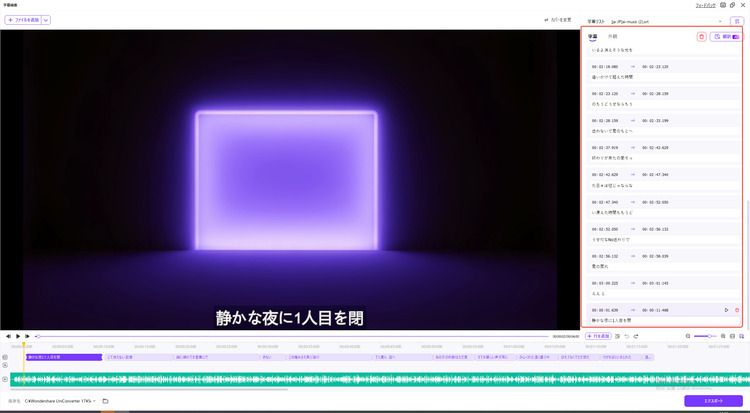Click the redo arrow icon
Screen dimensions: 750x413
tap(636, 336)
